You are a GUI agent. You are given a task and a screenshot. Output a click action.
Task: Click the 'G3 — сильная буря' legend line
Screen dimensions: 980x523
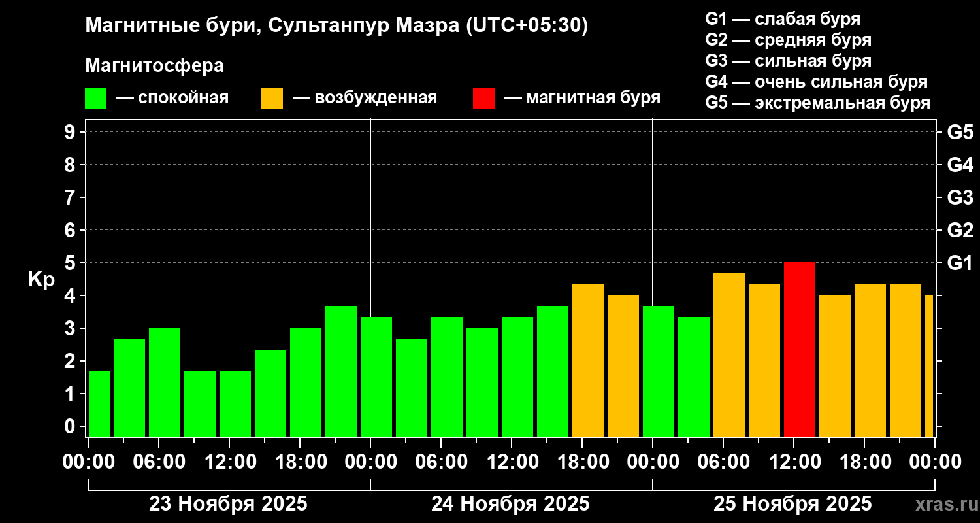coord(789,61)
